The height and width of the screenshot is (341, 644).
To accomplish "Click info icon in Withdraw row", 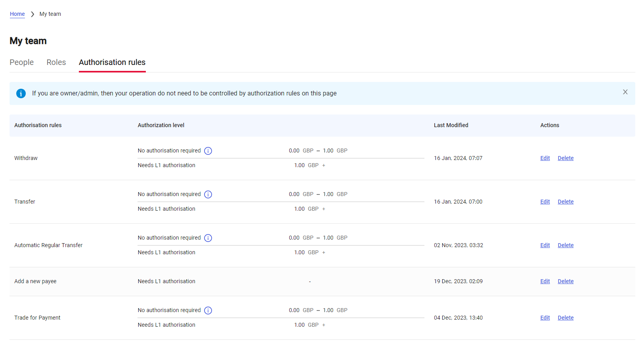I will point(208,151).
